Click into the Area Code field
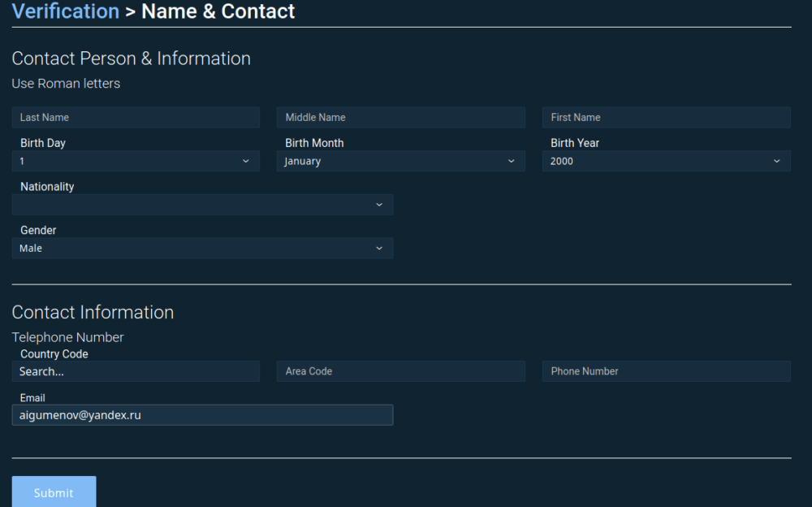Viewport: 812px width, 507px height. (x=400, y=371)
